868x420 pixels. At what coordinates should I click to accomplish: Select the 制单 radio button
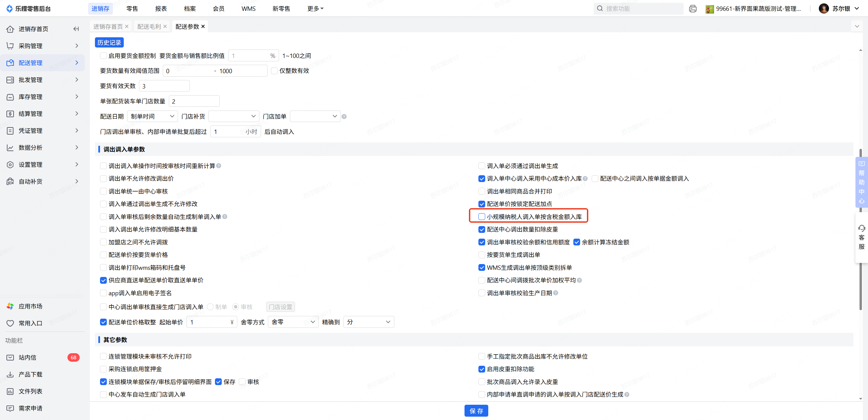(210, 307)
